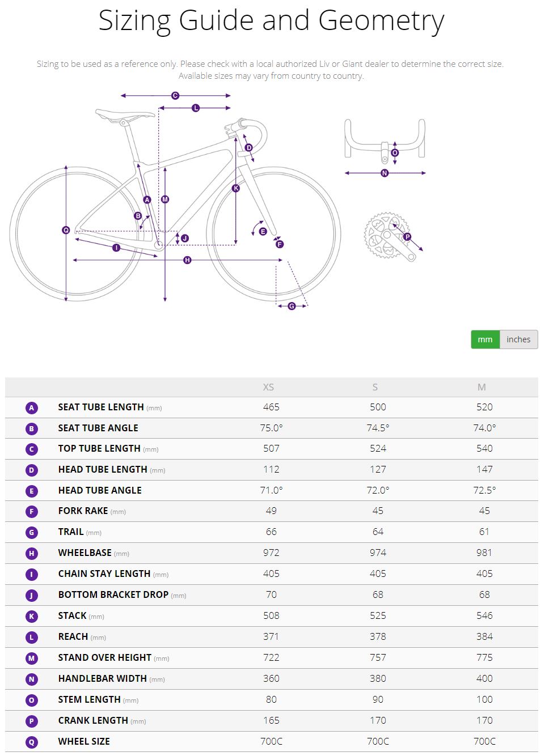545x756 pixels.
Task: Click the B icon for Seat Tube Angle
Action: pos(32,429)
